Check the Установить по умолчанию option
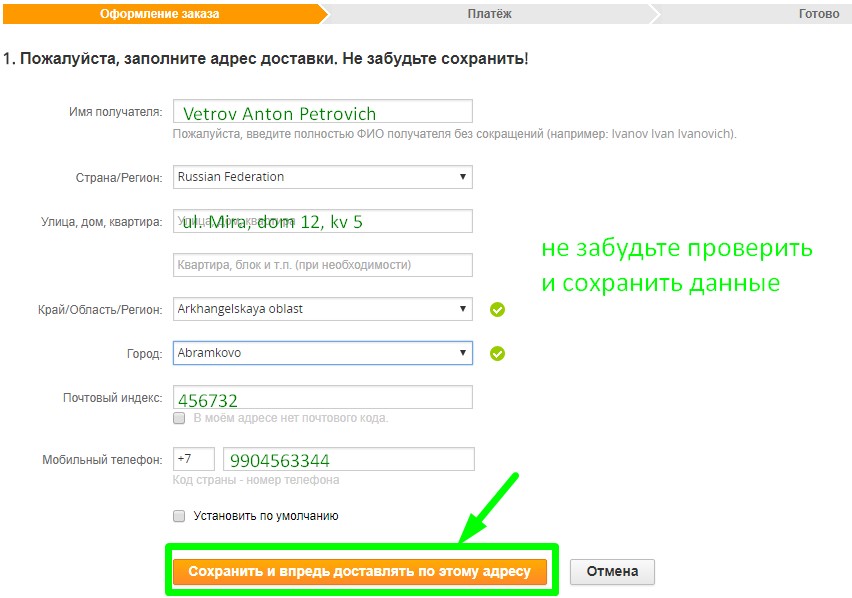This screenshot has width=852, height=598. tap(179, 517)
